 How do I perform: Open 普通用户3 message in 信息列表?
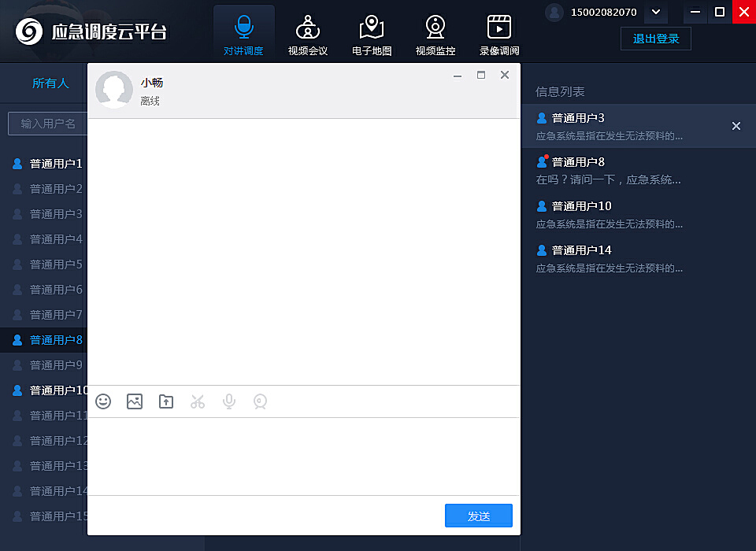point(639,126)
